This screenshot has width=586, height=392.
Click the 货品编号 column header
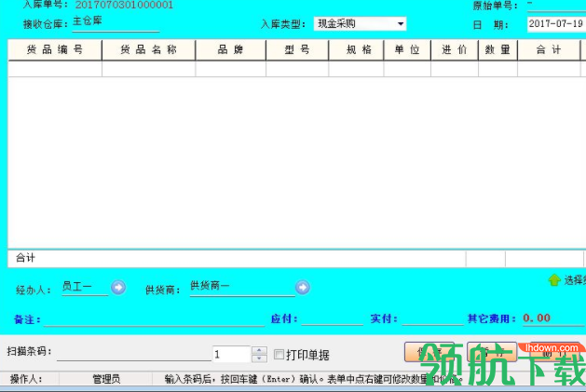[55, 49]
